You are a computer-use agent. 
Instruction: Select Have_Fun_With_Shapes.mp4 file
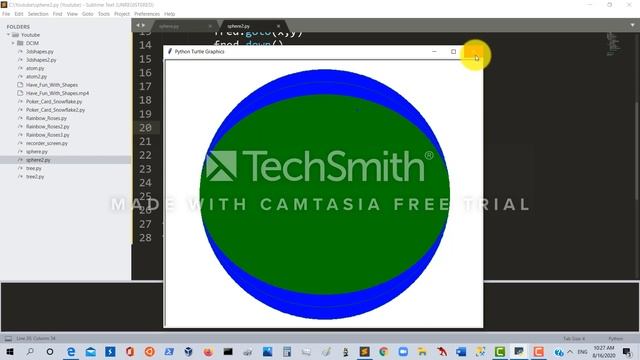pos(57,93)
